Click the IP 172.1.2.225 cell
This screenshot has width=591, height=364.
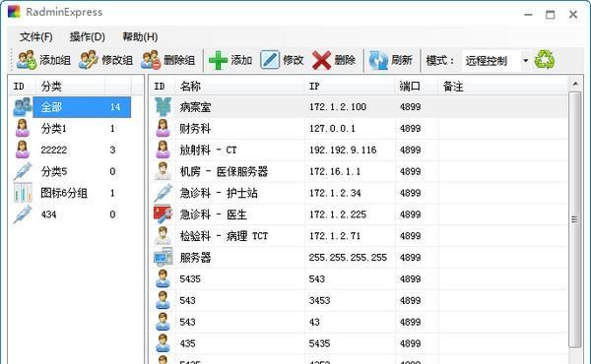(x=337, y=214)
